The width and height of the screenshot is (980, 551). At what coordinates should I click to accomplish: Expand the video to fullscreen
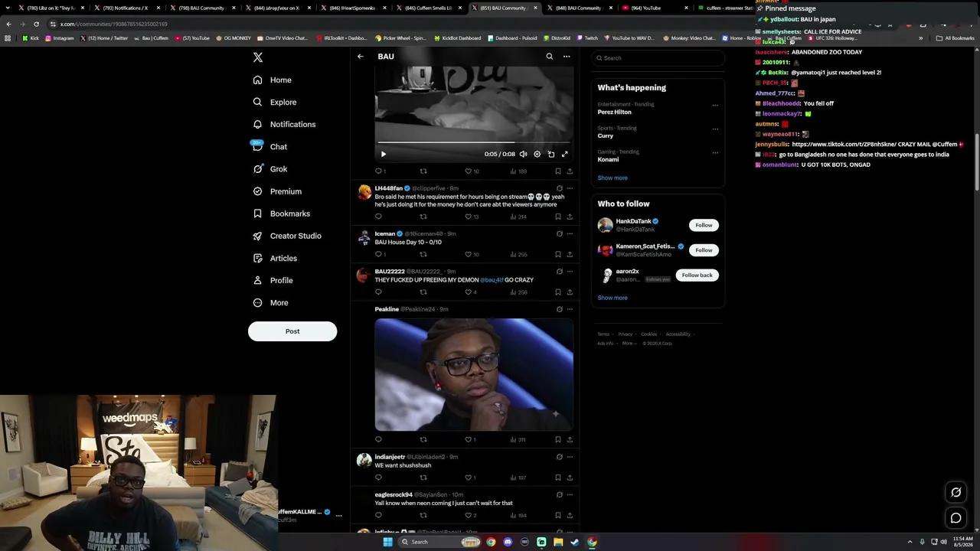pos(565,154)
